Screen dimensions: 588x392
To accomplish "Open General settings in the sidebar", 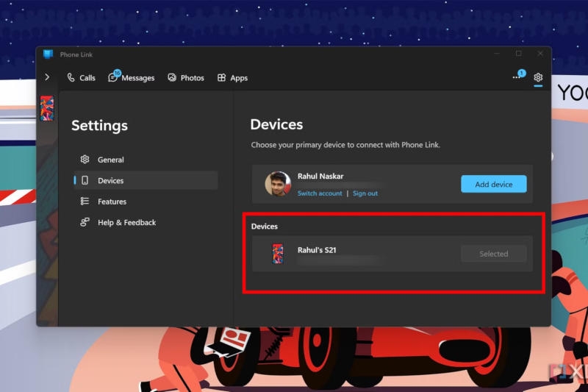I will click(x=110, y=160).
